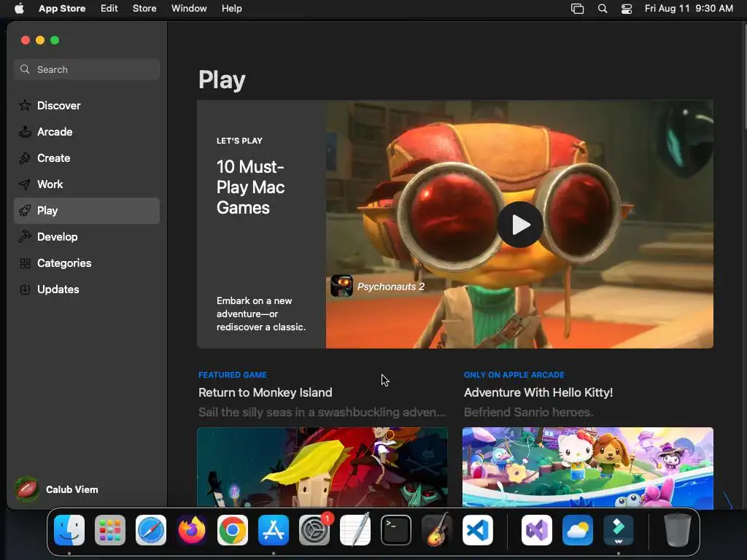Click the sidebar Search field
This screenshot has width=747, height=560.
(x=87, y=69)
